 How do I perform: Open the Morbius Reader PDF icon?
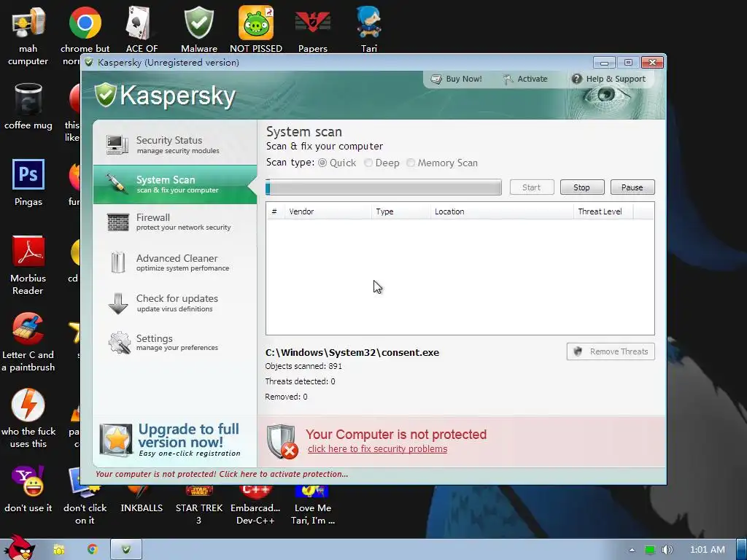click(28, 252)
